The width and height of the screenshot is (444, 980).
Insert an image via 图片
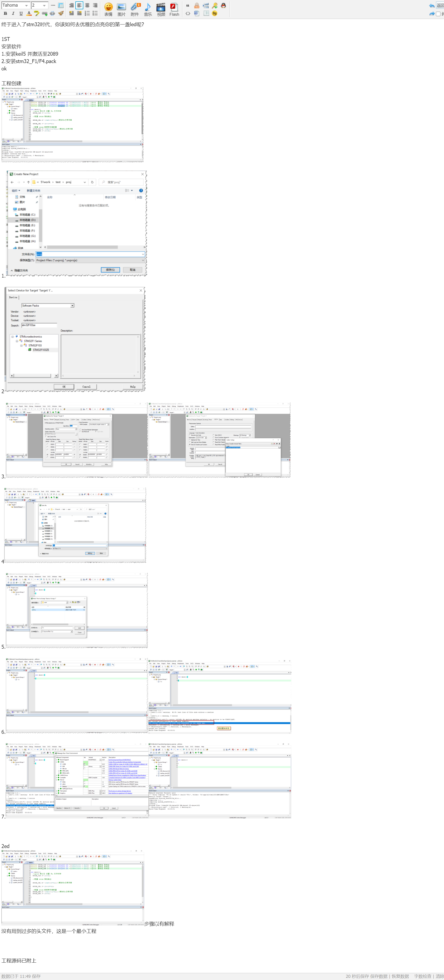tap(121, 10)
